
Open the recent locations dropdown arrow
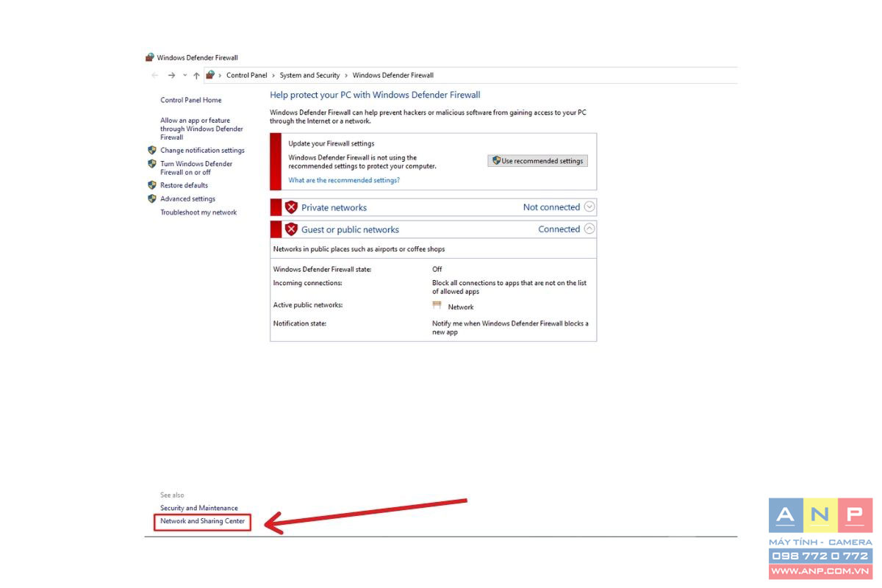click(x=184, y=75)
